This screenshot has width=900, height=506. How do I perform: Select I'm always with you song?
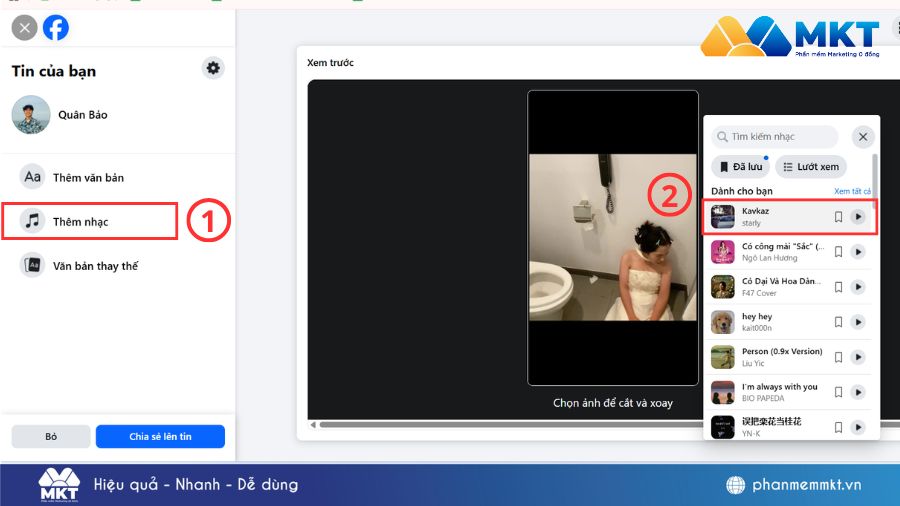pyautogui.click(x=790, y=392)
